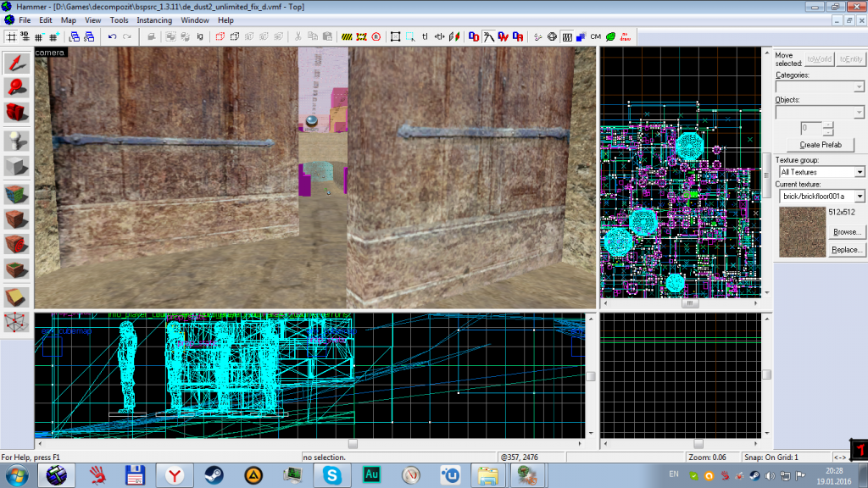Expand the Current texture combo box
The height and width of the screenshot is (488, 868).
click(859, 197)
